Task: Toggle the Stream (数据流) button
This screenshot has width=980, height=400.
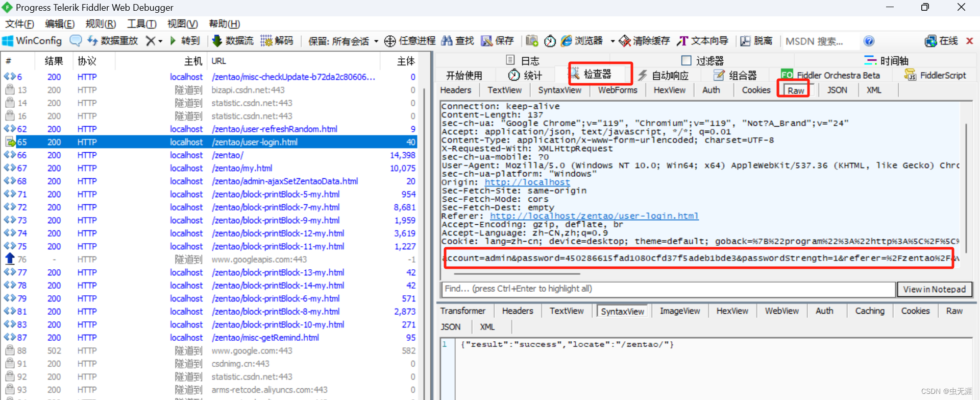Action: click(233, 41)
